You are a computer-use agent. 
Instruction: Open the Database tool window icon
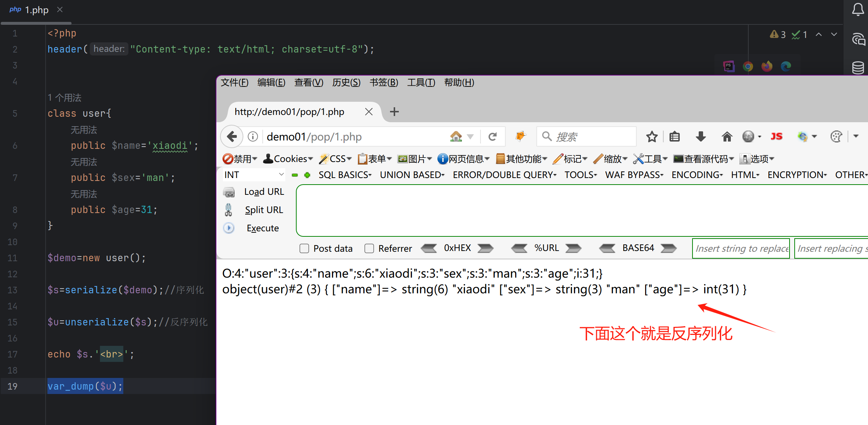(858, 67)
